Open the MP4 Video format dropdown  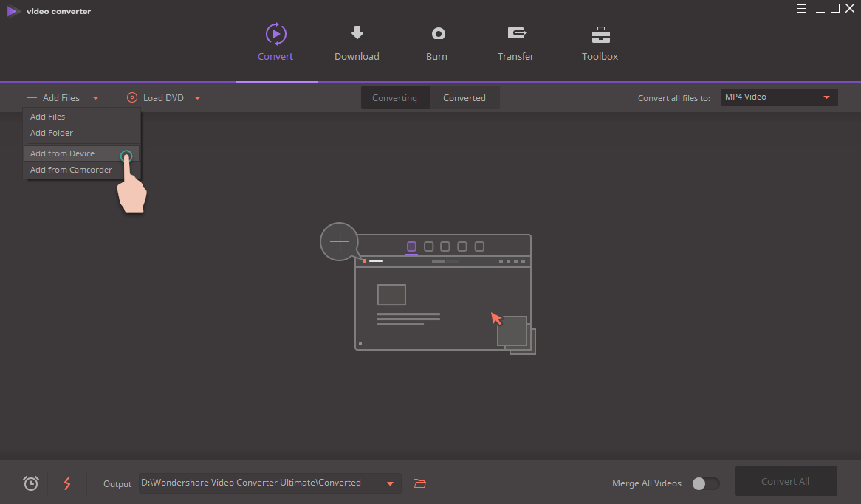click(x=779, y=97)
